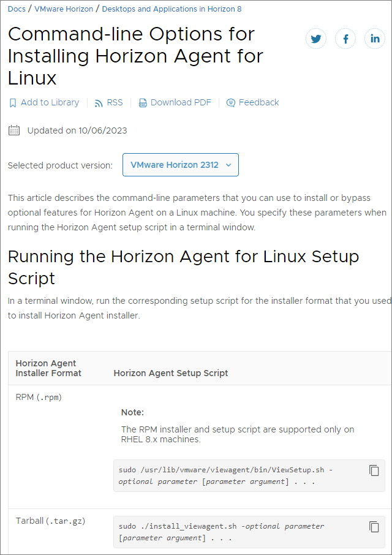
Task: Click the Download PDF icon
Action: tap(143, 103)
